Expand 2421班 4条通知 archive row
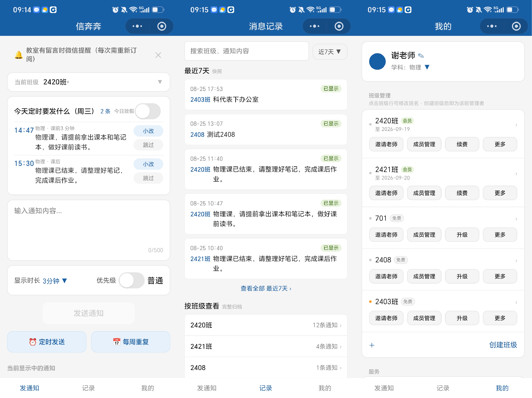Screen dimensions: 532x398 tap(266, 346)
